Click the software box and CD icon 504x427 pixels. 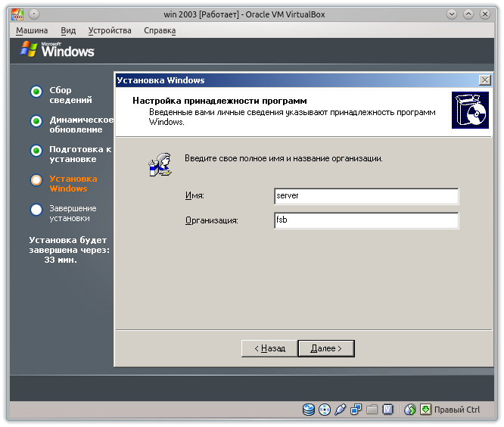(x=470, y=110)
